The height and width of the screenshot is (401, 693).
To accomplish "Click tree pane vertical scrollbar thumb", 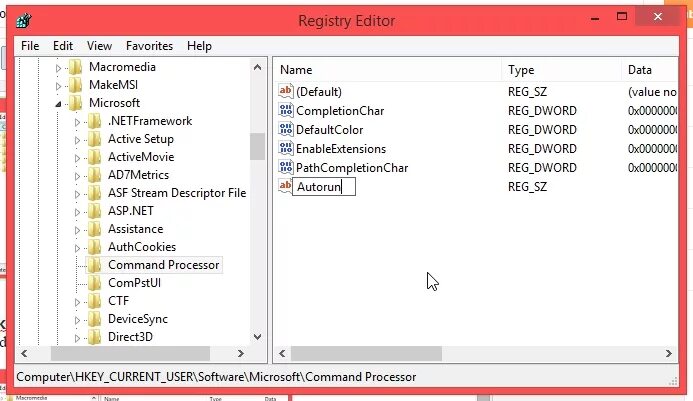I will click(257, 146).
